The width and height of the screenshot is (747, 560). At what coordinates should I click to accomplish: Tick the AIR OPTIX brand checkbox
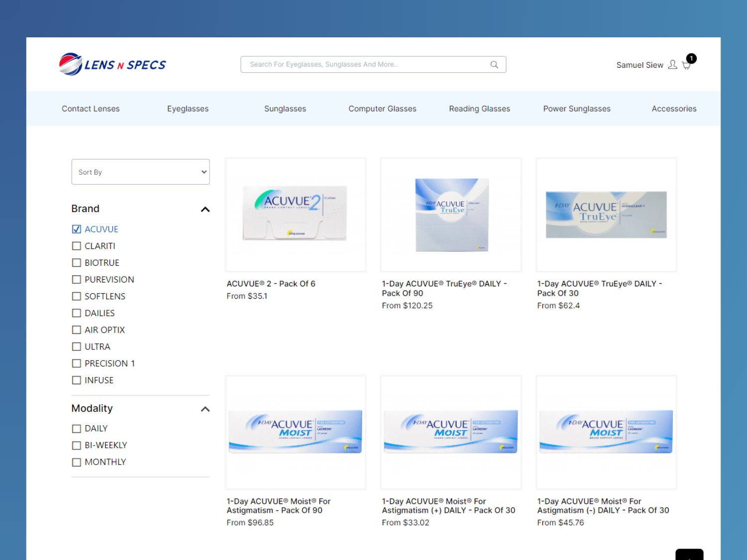(77, 330)
